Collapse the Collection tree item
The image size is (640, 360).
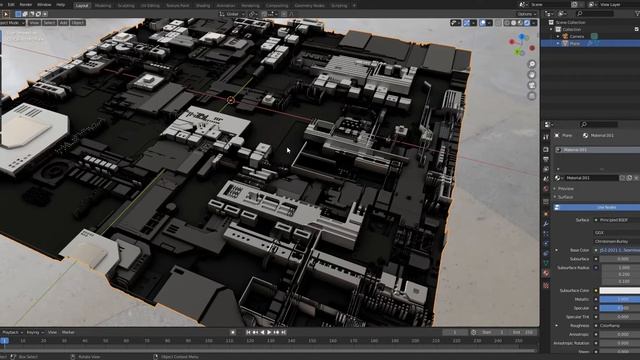[x=551, y=29]
